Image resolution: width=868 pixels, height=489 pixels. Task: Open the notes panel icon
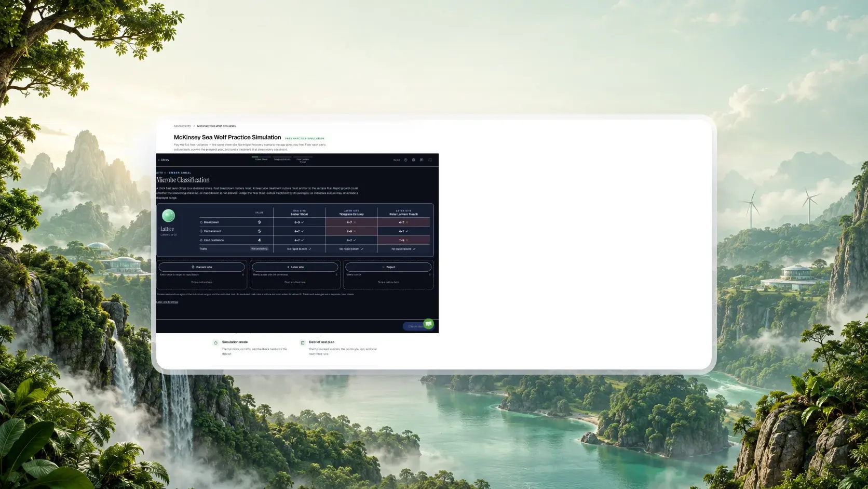coord(422,160)
